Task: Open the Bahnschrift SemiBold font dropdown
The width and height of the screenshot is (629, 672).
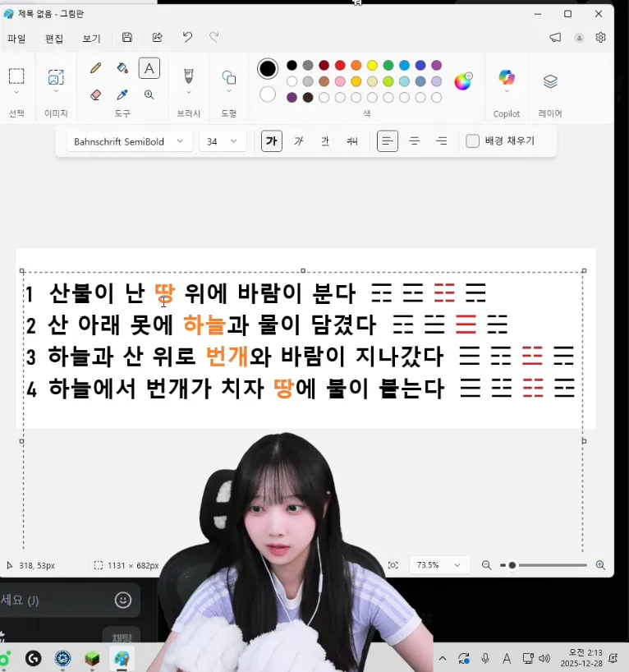Action: (130, 141)
